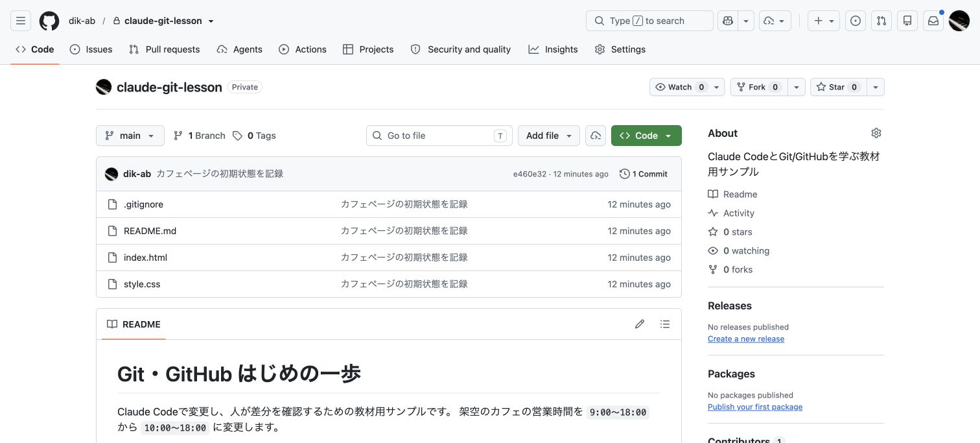Switch to the Projects tab
Screen dimensions: 980x443
[x=368, y=49]
